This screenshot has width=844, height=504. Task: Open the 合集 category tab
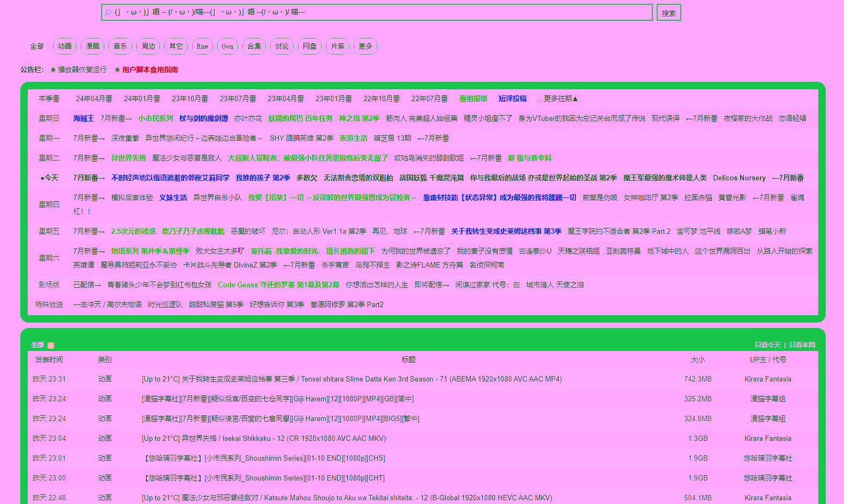tap(254, 47)
